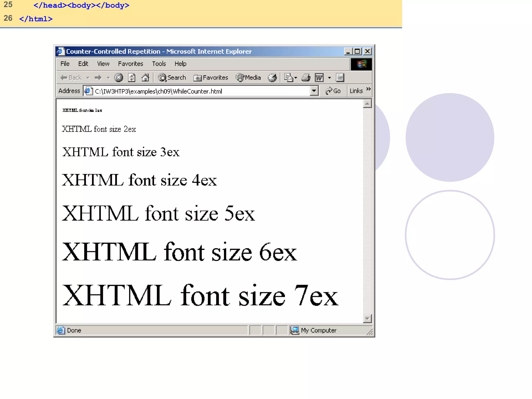Click the Discuss icon at the toolbar end

point(340,78)
